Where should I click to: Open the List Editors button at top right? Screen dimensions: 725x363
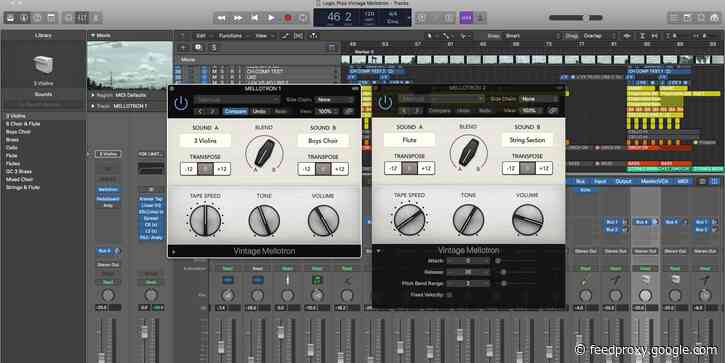pyautogui.click(x=675, y=18)
